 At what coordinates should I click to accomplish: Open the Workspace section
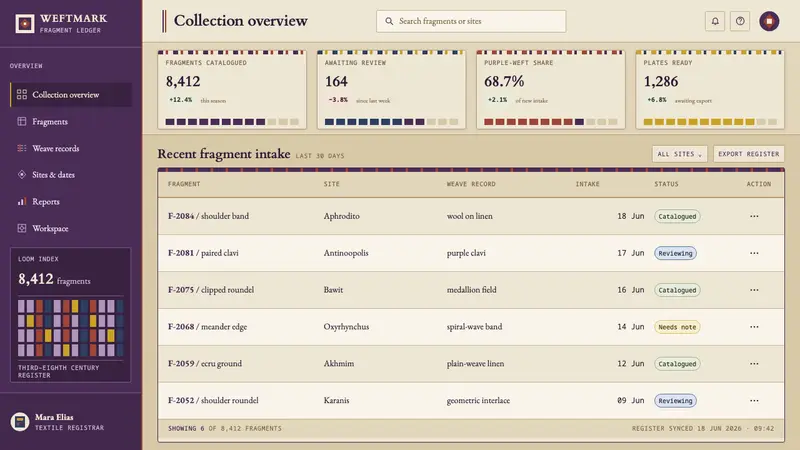(71, 229)
